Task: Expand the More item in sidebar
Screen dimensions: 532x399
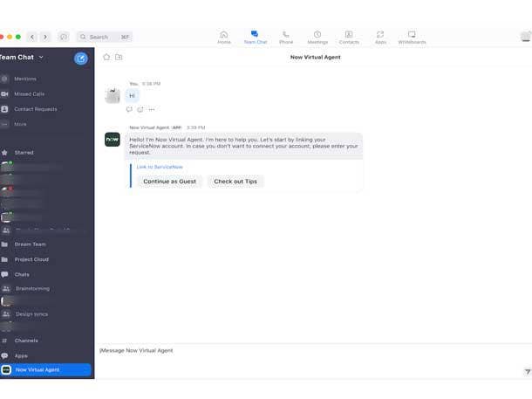Action: [20, 124]
